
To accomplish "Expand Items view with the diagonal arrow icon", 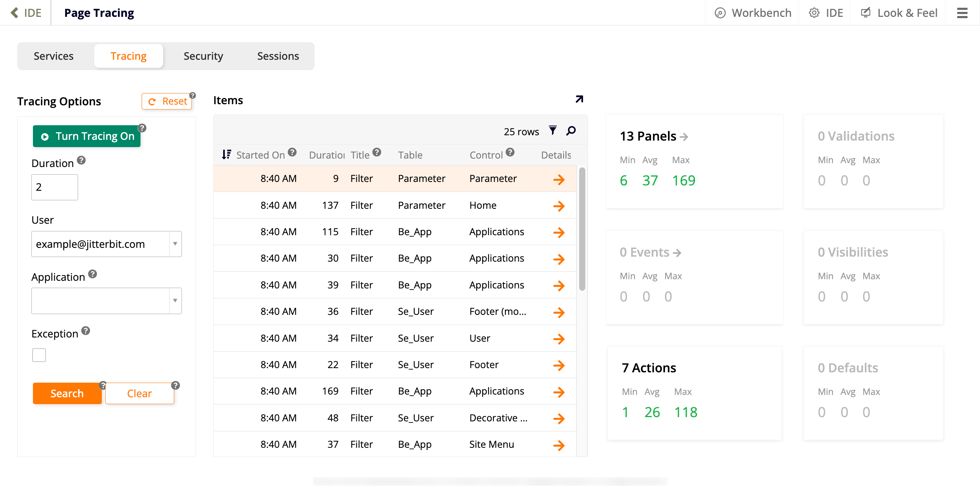I will pos(579,99).
